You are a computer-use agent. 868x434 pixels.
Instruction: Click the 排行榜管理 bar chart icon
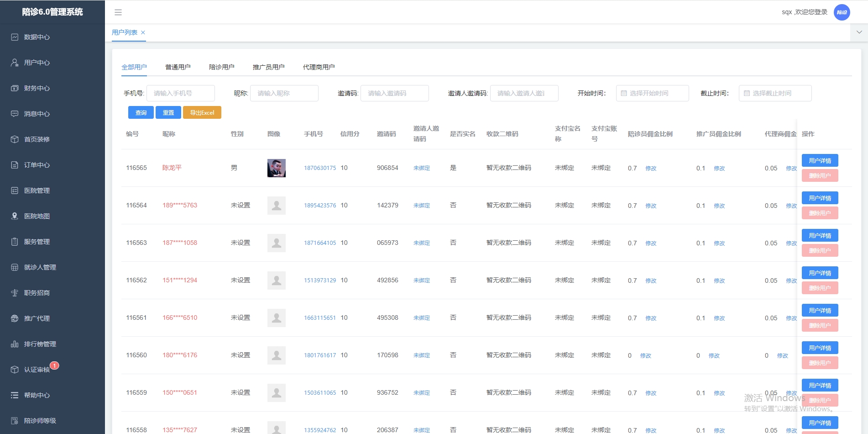15,344
